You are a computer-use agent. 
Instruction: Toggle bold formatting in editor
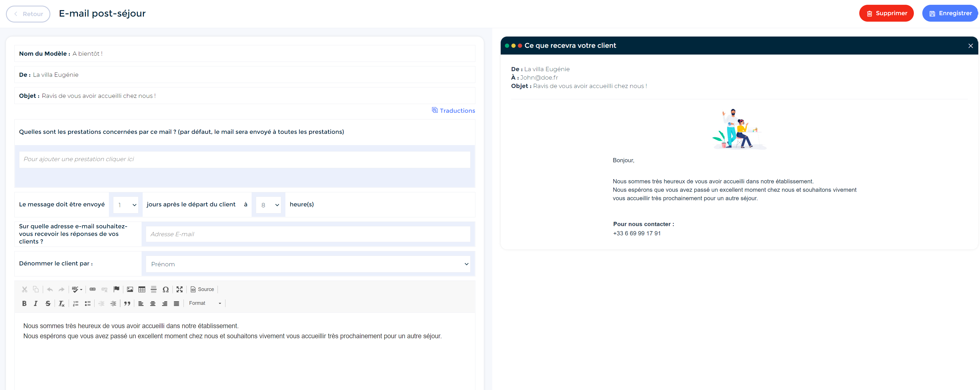coord(24,303)
